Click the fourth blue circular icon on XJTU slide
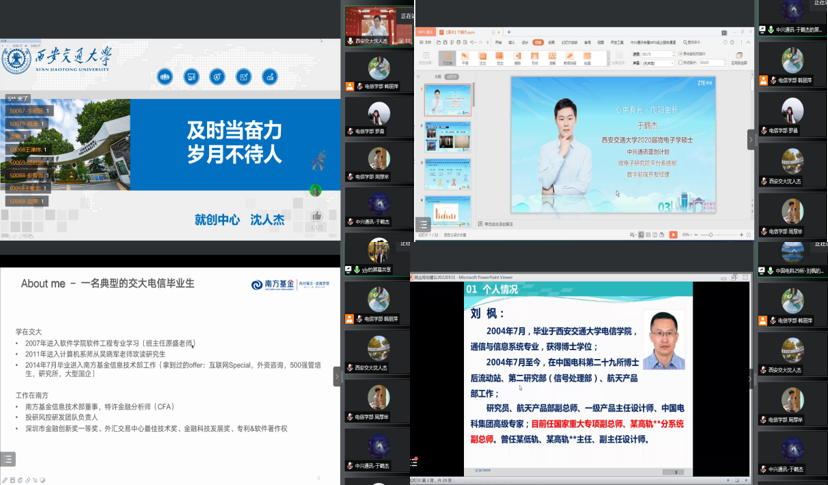This screenshot has width=828, height=485. pos(243,77)
